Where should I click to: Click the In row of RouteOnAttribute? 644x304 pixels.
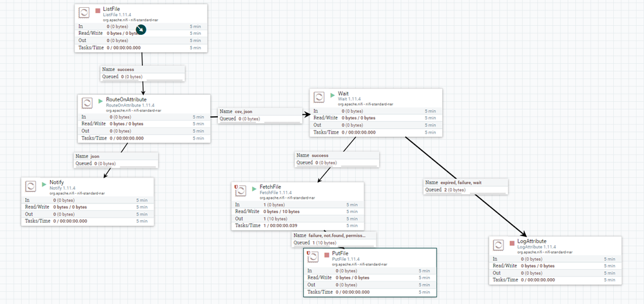pos(144,117)
